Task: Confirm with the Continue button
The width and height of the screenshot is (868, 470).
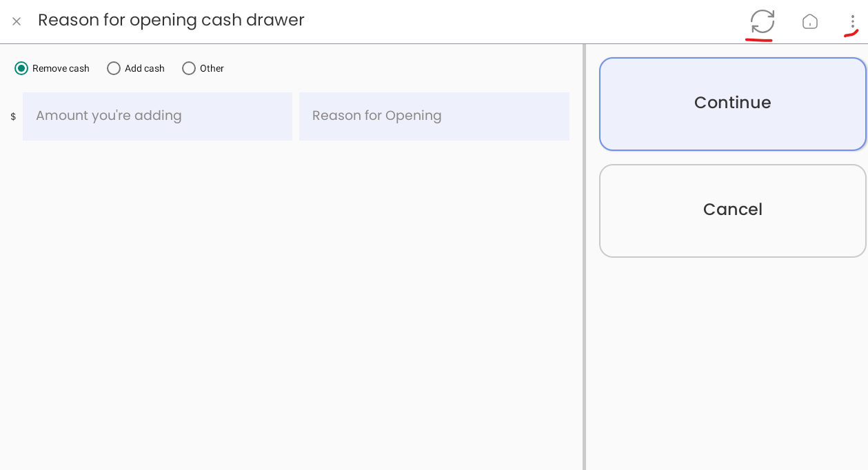Action: (x=733, y=104)
